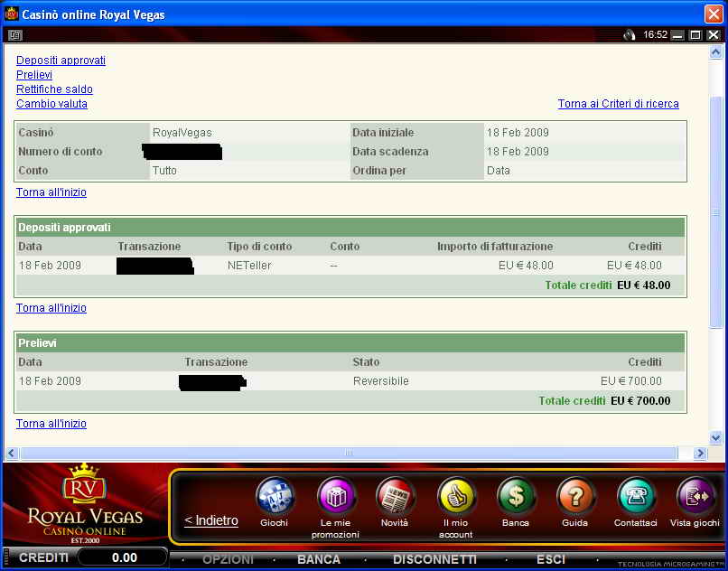Close the inner casino window
Screen dimensions: 728x571
(714, 35)
